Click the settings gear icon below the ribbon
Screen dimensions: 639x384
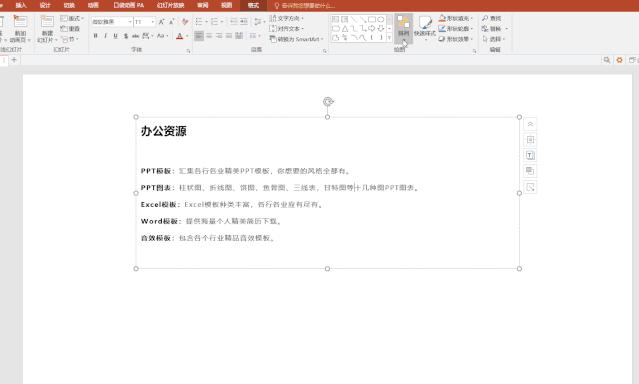click(x=619, y=60)
